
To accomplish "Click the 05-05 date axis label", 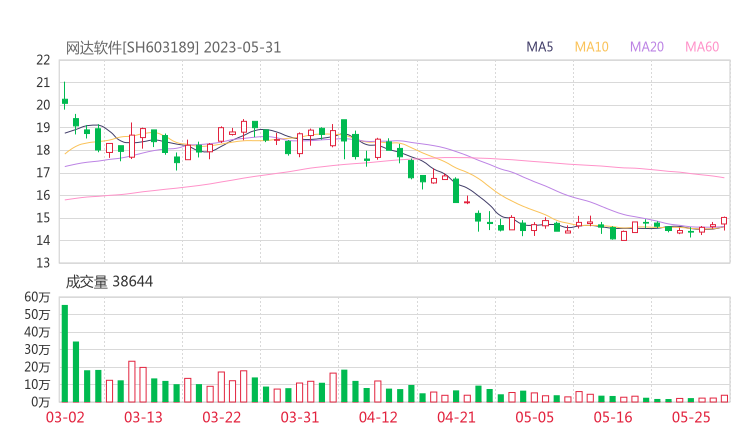I will (x=535, y=417).
